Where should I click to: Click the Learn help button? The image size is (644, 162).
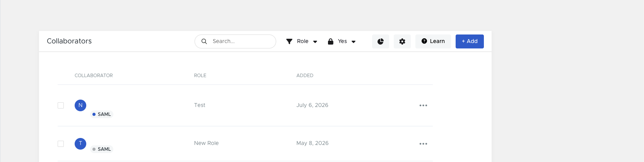(433, 41)
